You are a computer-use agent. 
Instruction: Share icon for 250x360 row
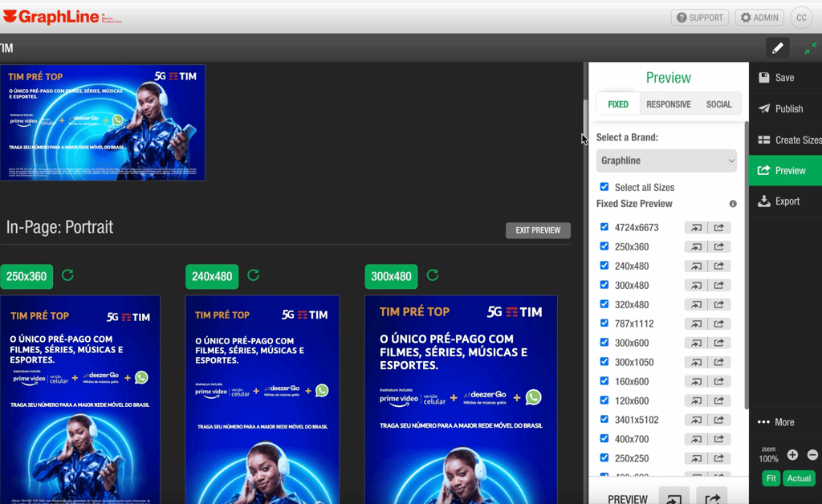tap(718, 246)
